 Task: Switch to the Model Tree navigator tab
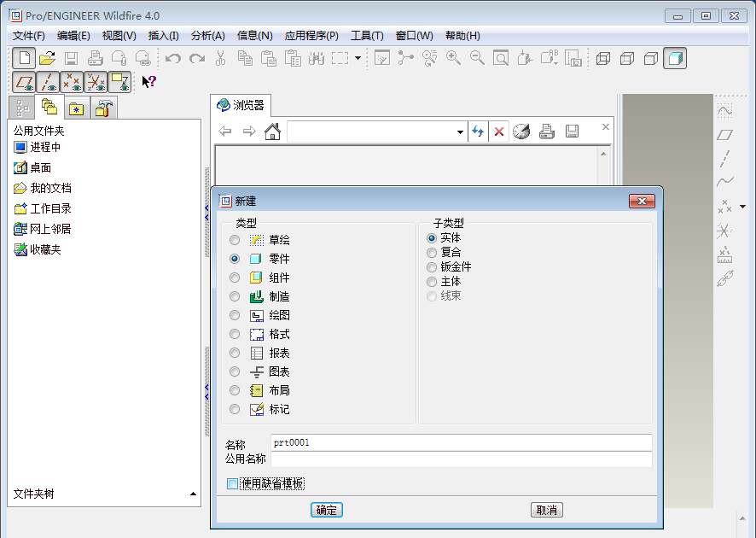[21, 108]
